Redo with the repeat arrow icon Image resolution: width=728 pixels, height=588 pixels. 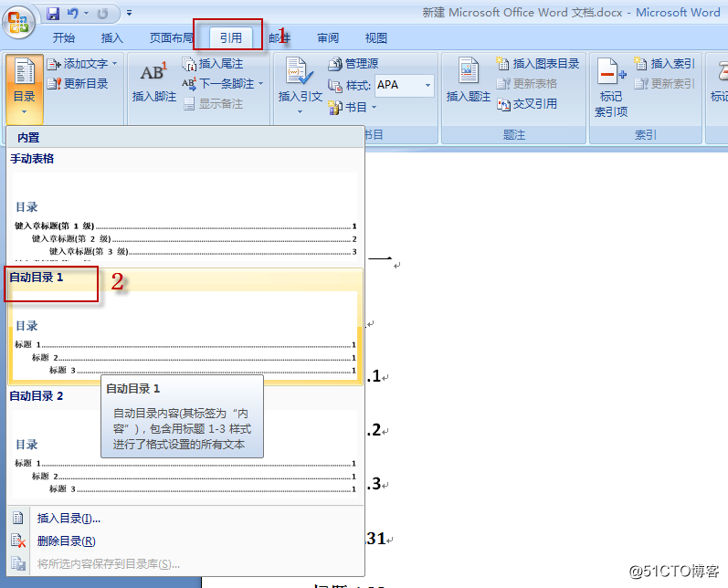pyautogui.click(x=102, y=14)
